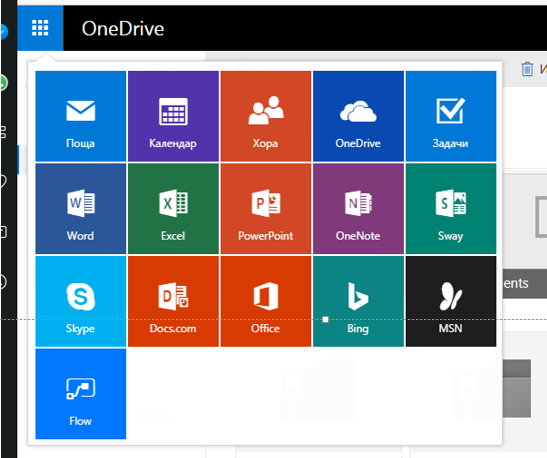
Task: Launch OneNote from the app grid
Action: 358,209
